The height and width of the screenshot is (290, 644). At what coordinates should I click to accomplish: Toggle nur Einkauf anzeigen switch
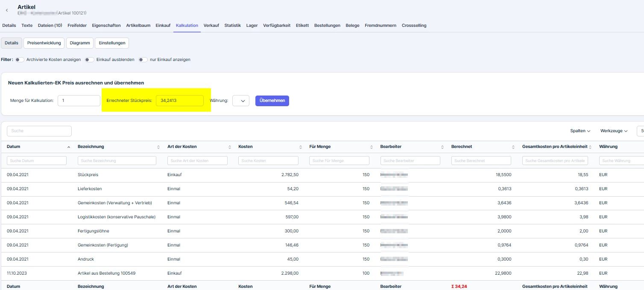tap(143, 60)
